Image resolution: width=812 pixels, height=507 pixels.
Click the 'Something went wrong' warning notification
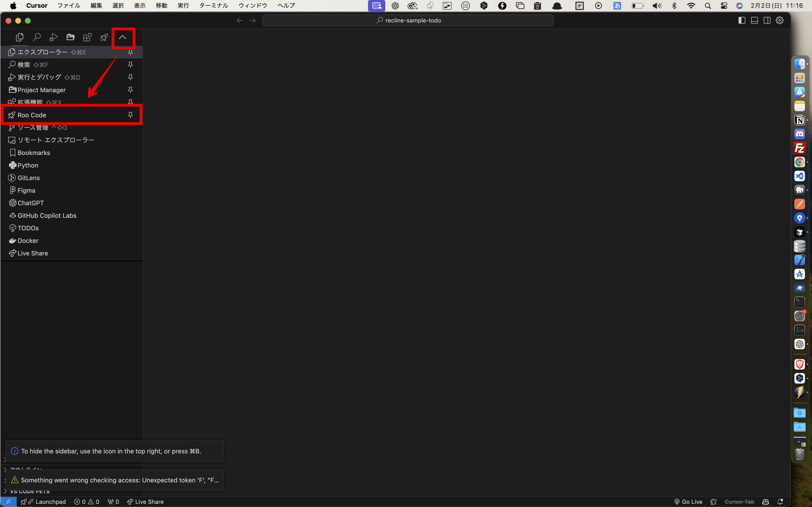point(115,480)
